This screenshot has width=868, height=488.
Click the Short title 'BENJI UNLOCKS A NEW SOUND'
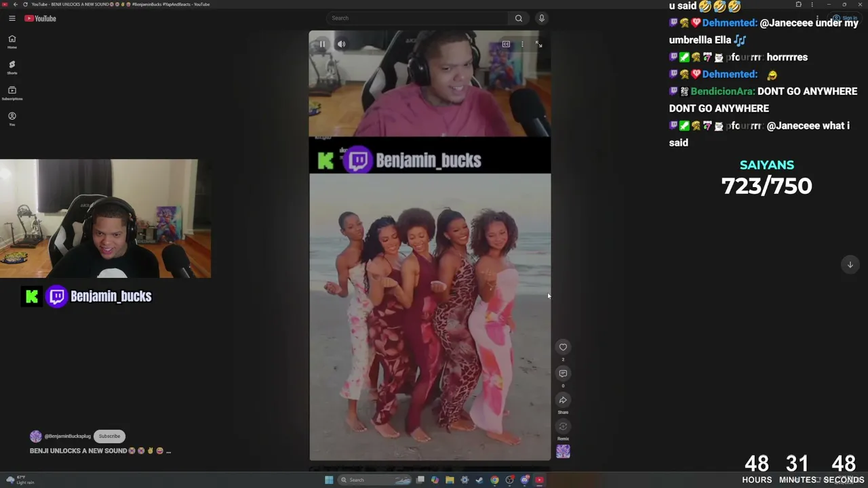78,451
